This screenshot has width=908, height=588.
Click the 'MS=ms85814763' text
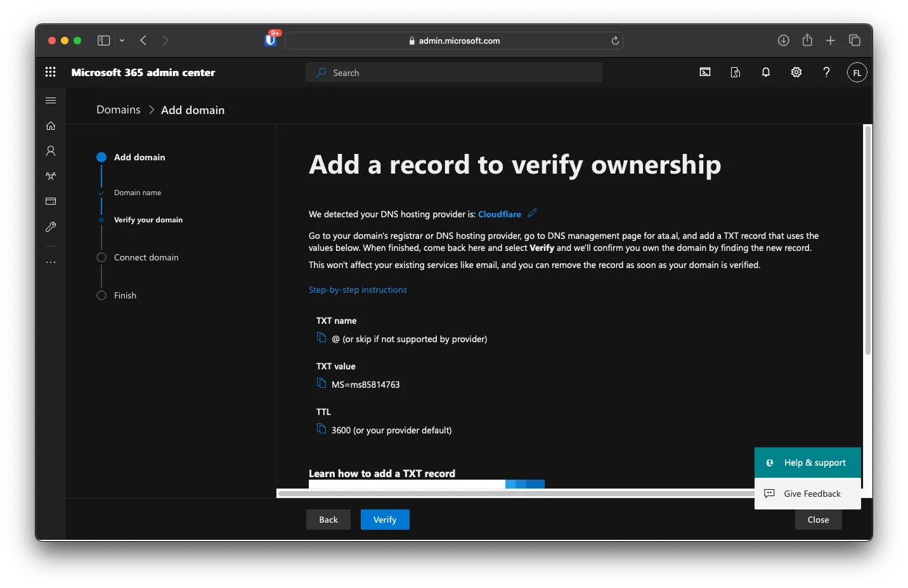tap(366, 385)
